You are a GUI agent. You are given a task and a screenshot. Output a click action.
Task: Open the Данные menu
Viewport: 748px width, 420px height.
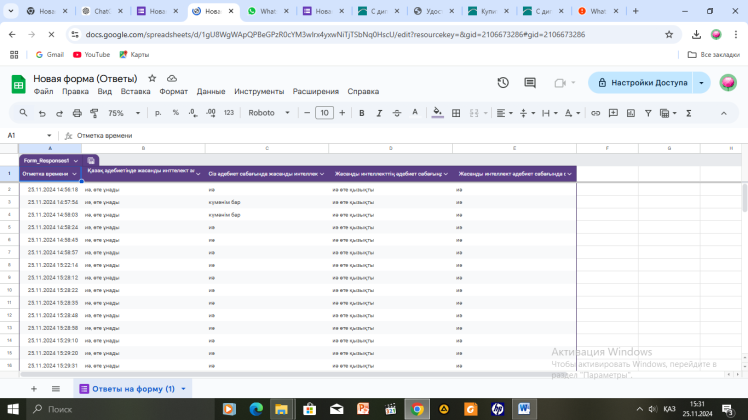coord(211,91)
